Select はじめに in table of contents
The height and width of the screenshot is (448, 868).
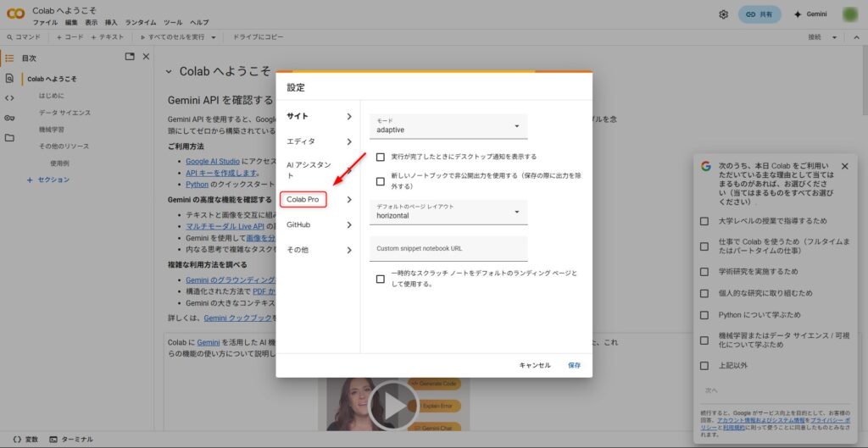pyautogui.click(x=52, y=96)
